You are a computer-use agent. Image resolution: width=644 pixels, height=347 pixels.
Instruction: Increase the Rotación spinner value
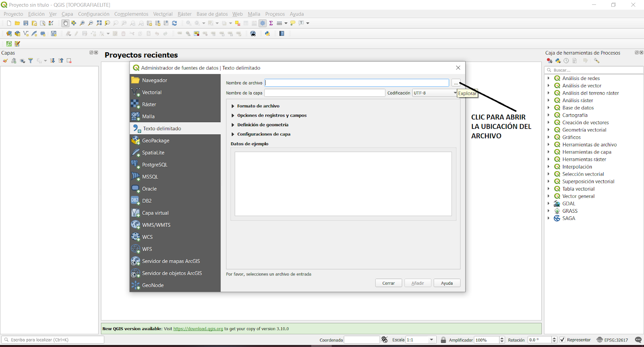pos(554,338)
